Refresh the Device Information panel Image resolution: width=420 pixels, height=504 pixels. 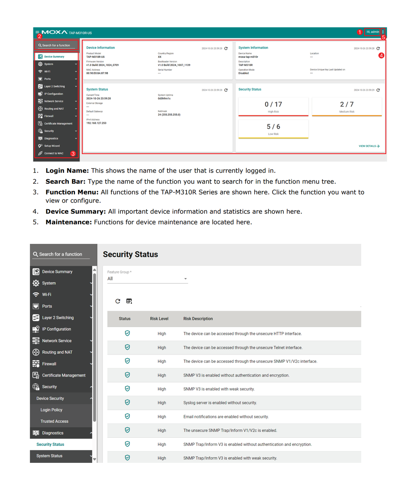[226, 48]
